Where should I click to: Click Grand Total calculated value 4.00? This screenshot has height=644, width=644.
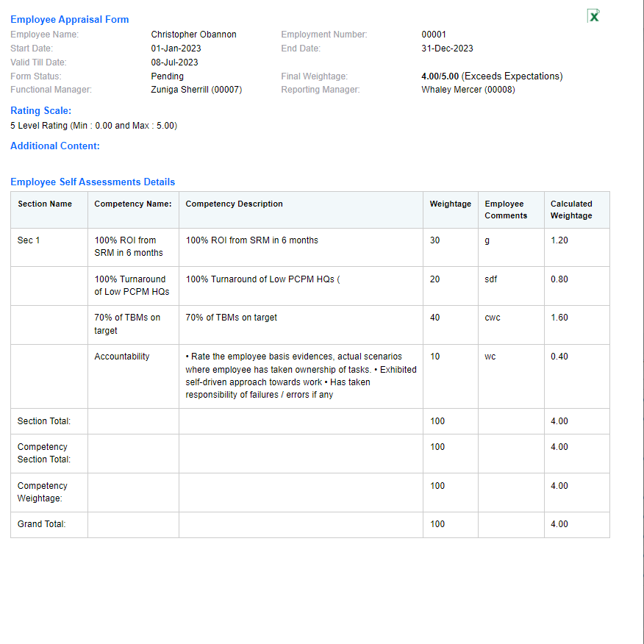click(x=559, y=524)
